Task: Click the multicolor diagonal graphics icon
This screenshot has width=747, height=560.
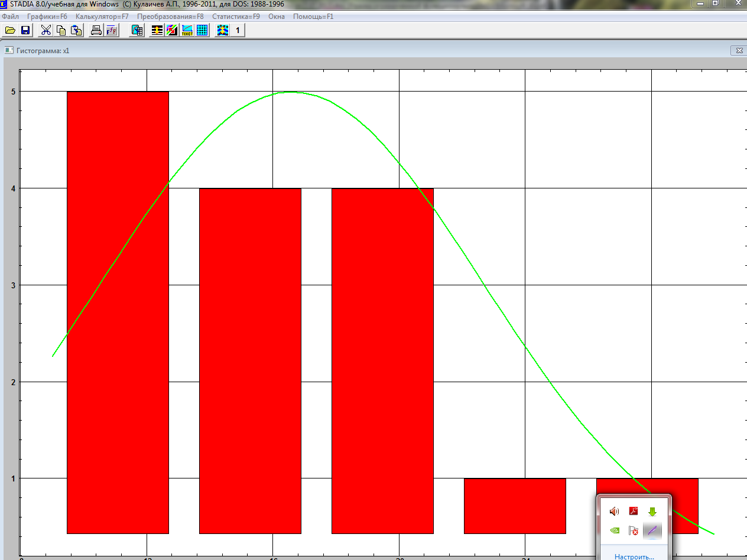Action: pos(172,30)
